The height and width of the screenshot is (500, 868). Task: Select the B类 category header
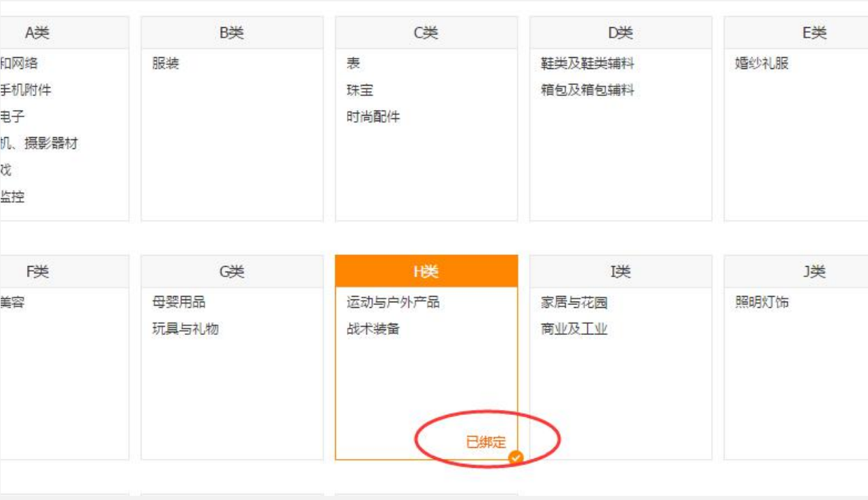pyautogui.click(x=232, y=33)
